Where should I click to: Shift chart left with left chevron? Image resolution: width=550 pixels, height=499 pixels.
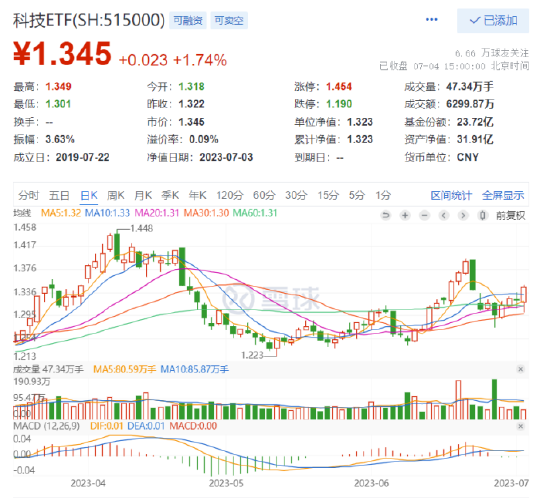(x=444, y=215)
